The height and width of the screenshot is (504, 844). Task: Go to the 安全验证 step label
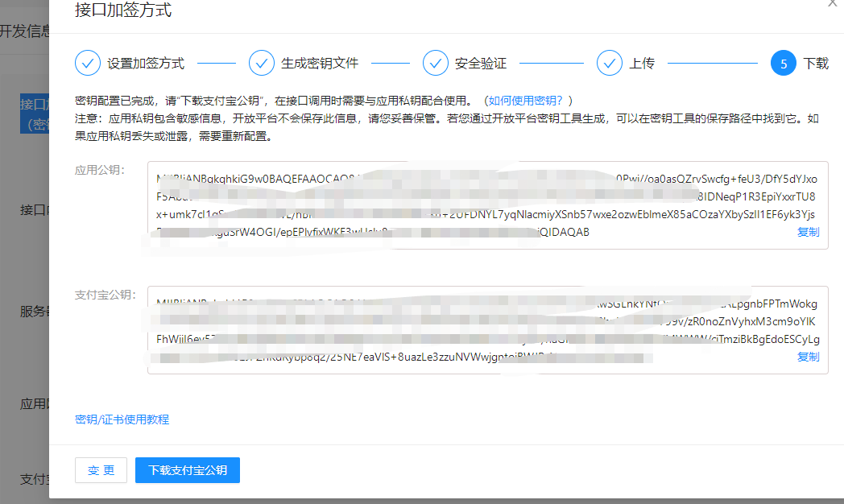coord(481,64)
